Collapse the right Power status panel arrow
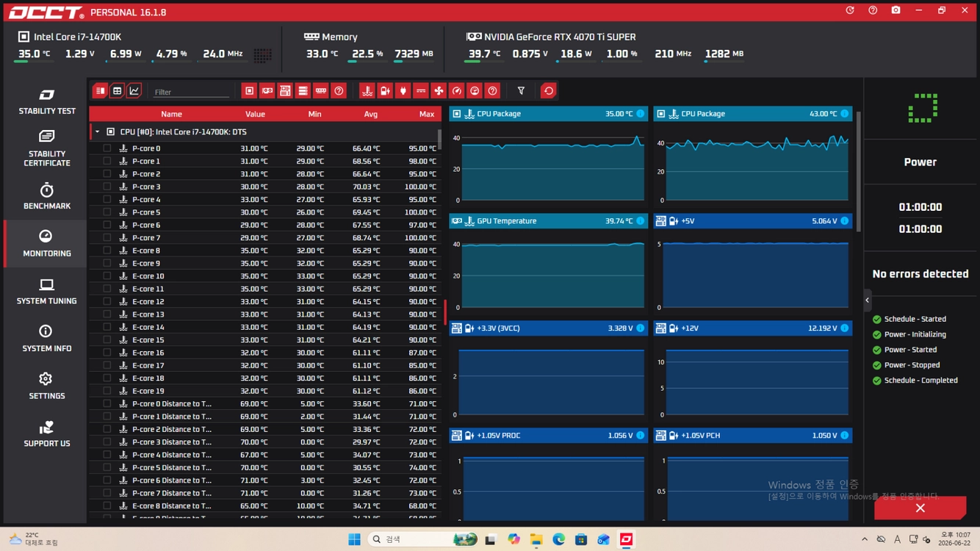980x551 pixels. [868, 300]
